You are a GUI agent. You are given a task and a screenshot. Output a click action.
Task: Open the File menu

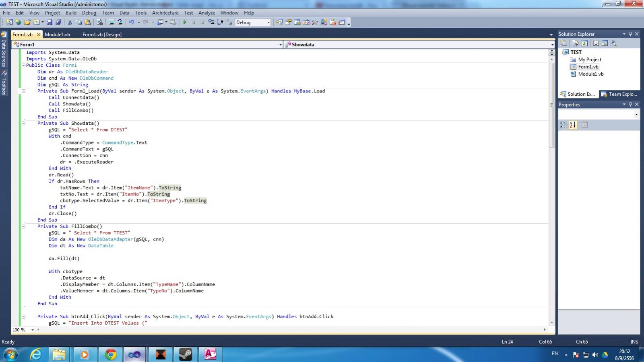point(6,13)
